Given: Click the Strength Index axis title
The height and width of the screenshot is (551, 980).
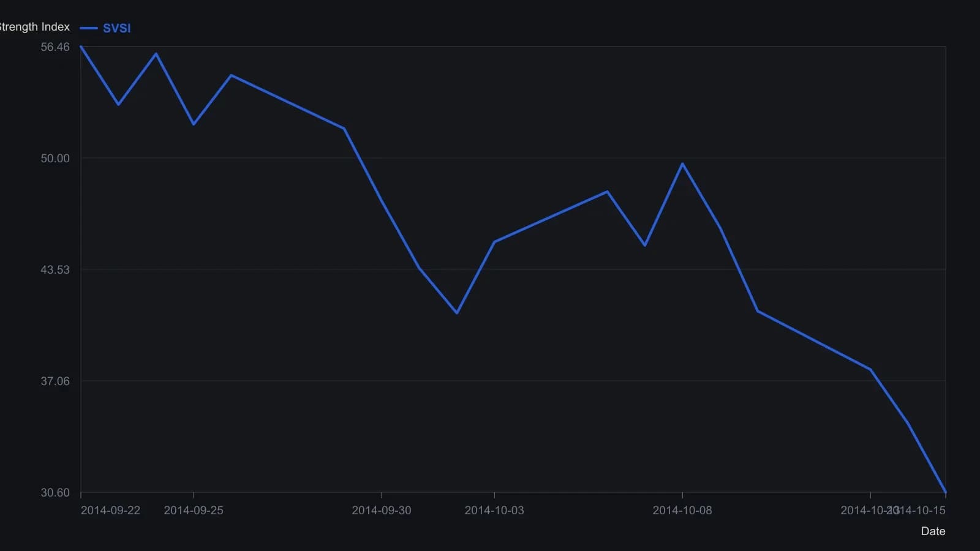Looking at the screenshot, I should click(x=35, y=27).
